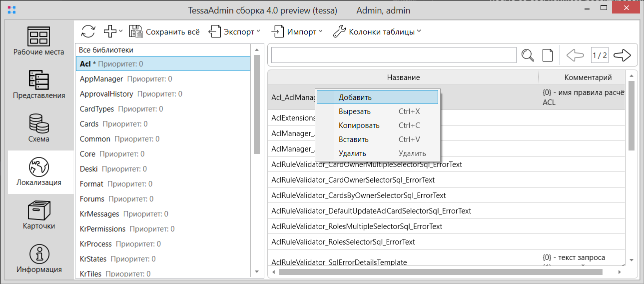The image size is (644, 284).
Task: Click the refresh arrows icon
Action: (88, 31)
